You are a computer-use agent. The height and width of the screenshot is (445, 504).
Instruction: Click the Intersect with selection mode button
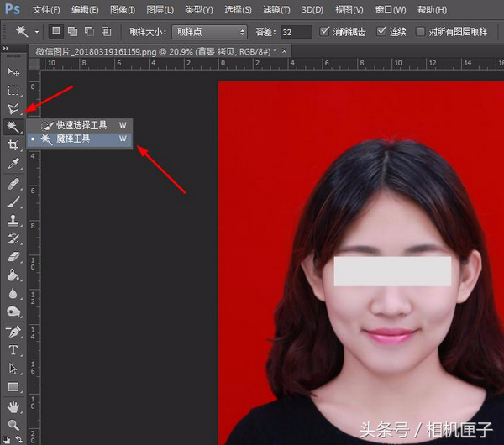(x=106, y=32)
